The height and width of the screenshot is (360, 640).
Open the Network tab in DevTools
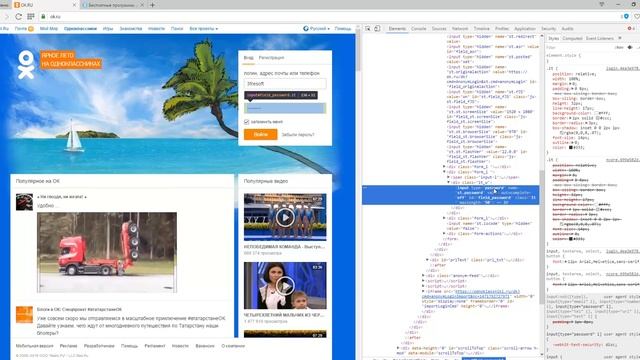[x=460, y=29]
